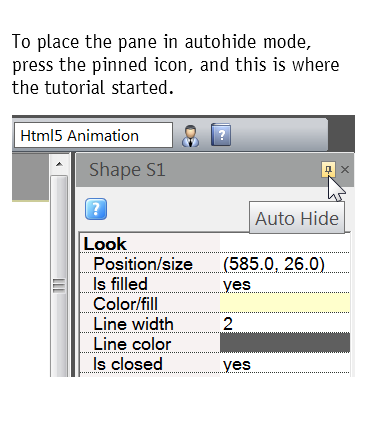Click the Shape S1 pane title

(127, 170)
